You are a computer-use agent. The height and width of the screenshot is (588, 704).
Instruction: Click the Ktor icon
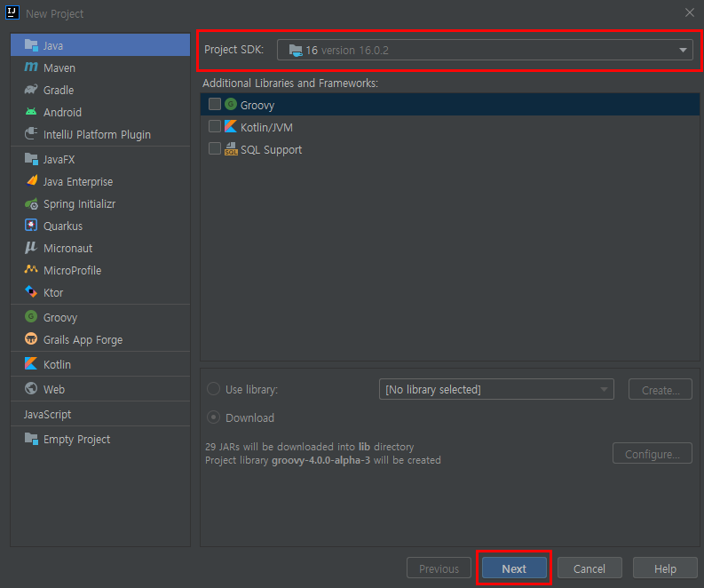[x=31, y=292]
